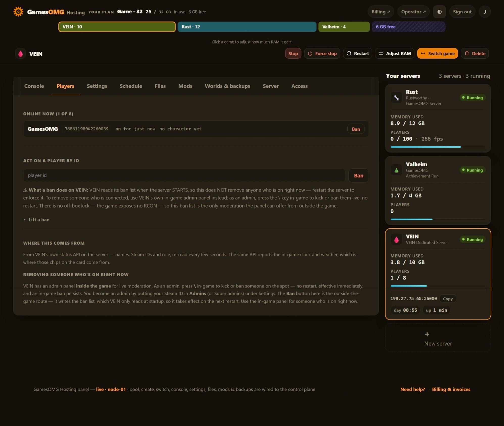The width and height of the screenshot is (504, 426).
Task: Focus the player id input field
Action: [184, 175]
